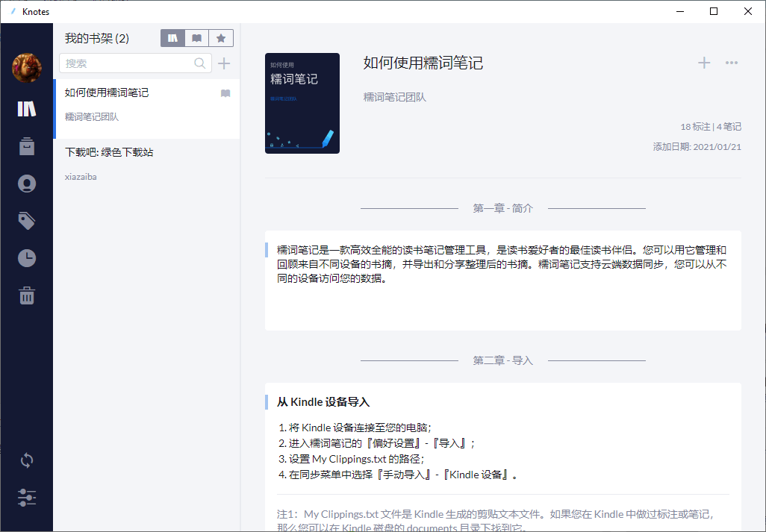Click the 搜索 search input field
766x532 pixels.
pyautogui.click(x=135, y=63)
